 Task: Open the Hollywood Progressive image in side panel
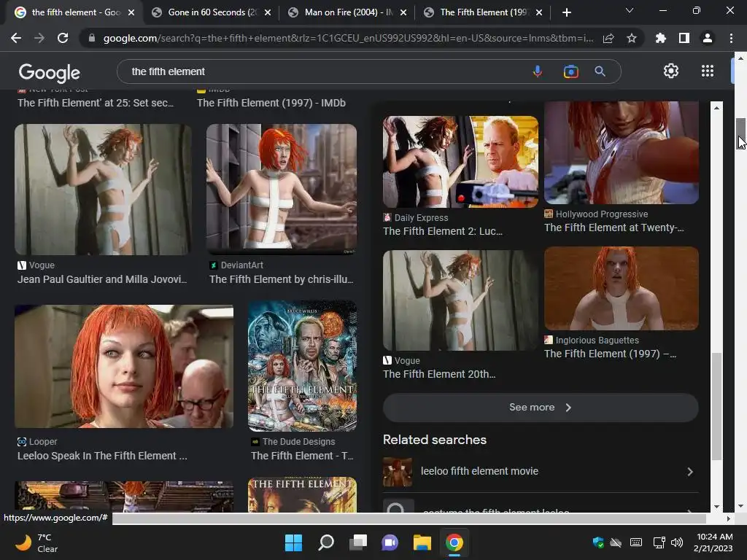pos(622,152)
